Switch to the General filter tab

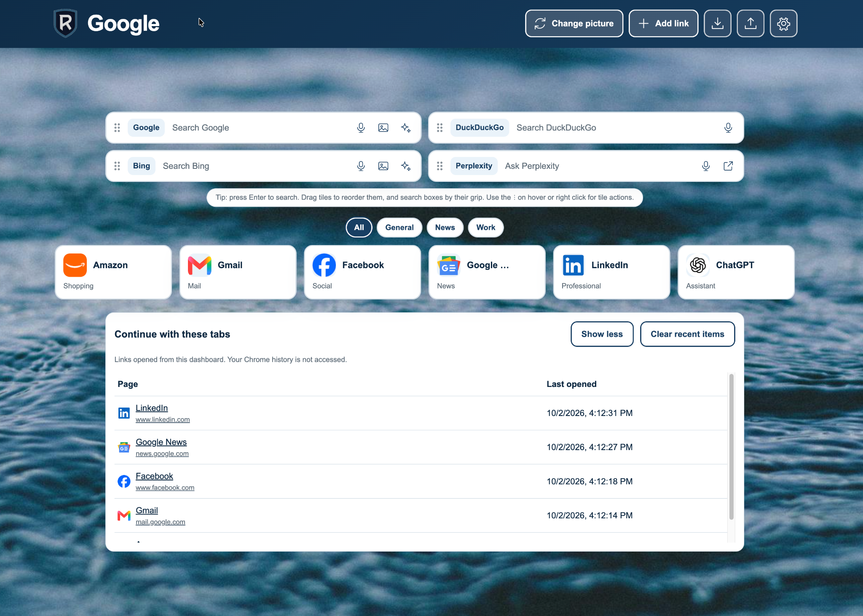click(399, 227)
